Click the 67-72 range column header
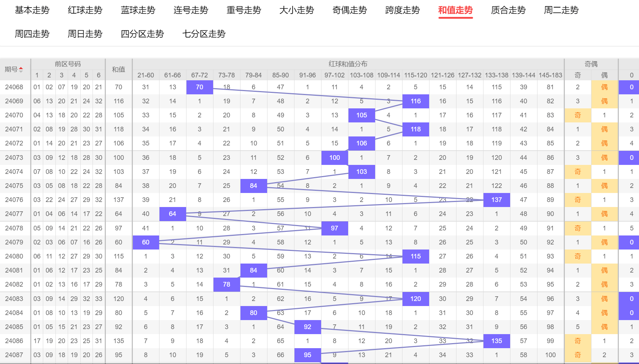This screenshot has width=639, height=364. [199, 75]
